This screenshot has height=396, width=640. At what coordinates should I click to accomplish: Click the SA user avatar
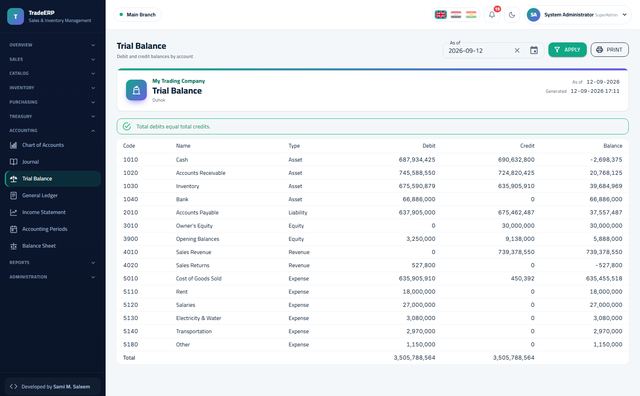click(533, 15)
